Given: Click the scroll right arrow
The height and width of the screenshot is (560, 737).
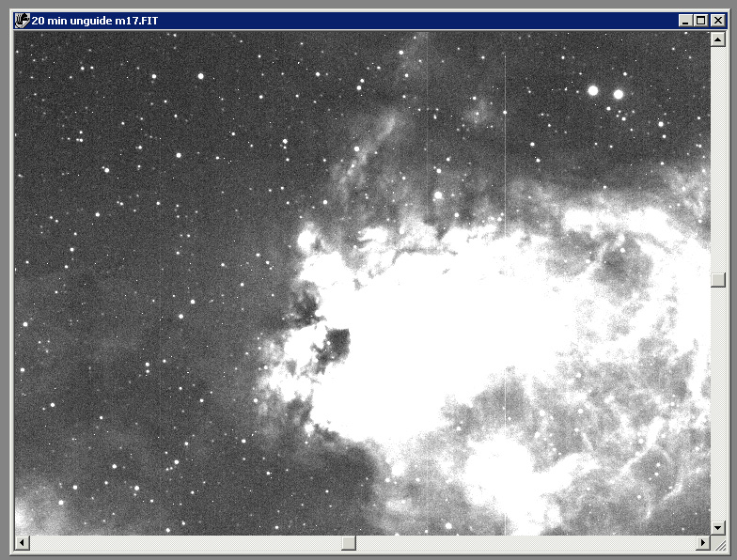Looking at the screenshot, I should (702, 543).
